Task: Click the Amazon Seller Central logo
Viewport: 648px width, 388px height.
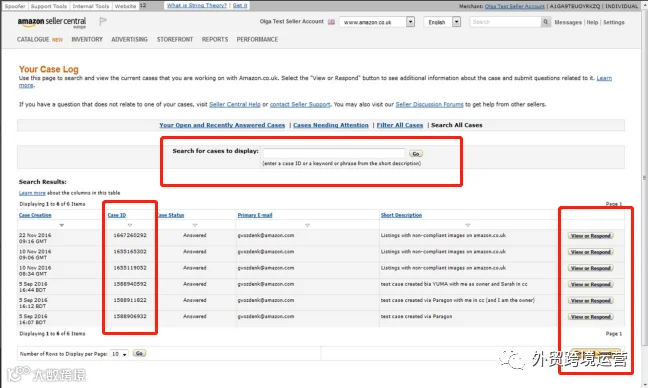Action: [52, 22]
